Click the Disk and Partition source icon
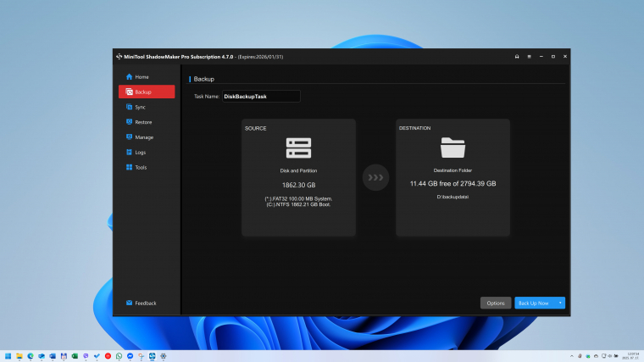The height and width of the screenshot is (362, 644). (298, 148)
